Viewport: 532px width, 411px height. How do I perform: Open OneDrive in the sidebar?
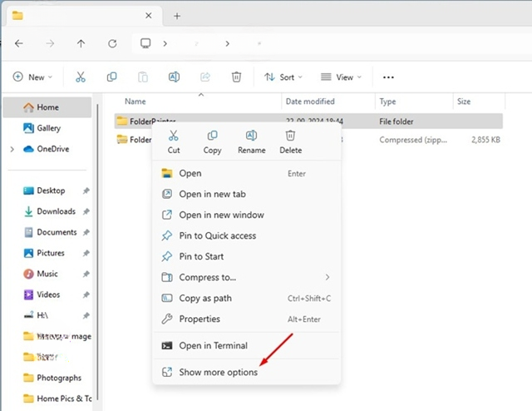point(47,149)
